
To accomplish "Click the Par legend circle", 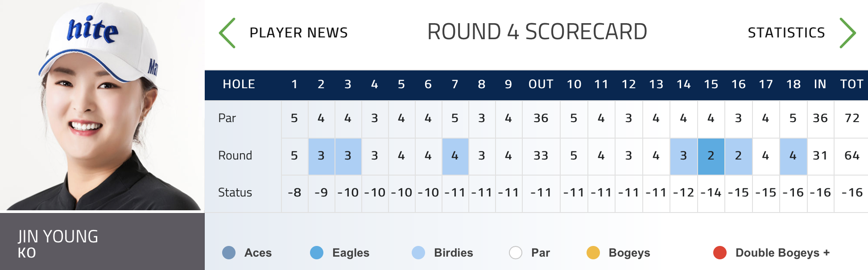I will 516,253.
